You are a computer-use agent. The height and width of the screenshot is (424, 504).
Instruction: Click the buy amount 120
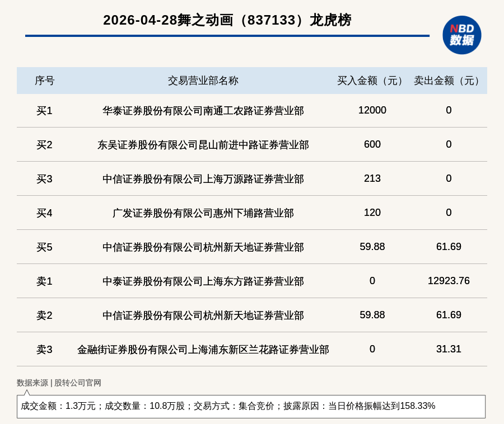pyautogui.click(x=372, y=213)
